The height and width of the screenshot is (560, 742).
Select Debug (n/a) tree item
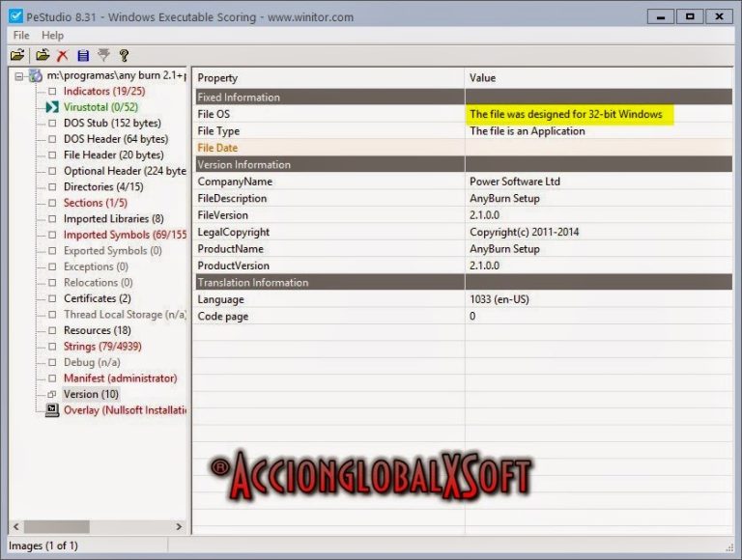pyautogui.click(x=92, y=362)
